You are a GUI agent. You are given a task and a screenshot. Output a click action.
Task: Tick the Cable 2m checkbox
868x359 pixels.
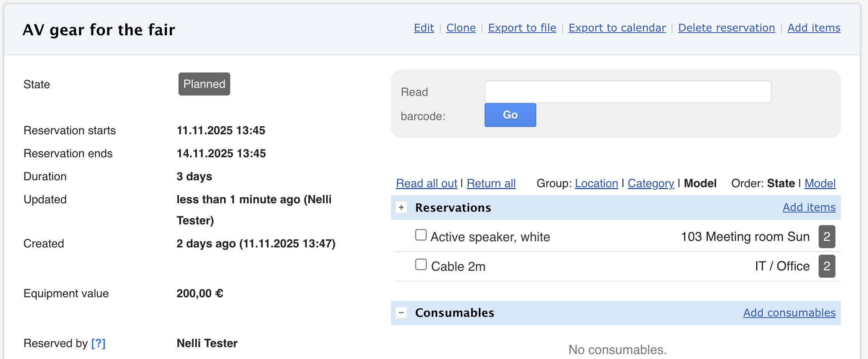(x=421, y=265)
